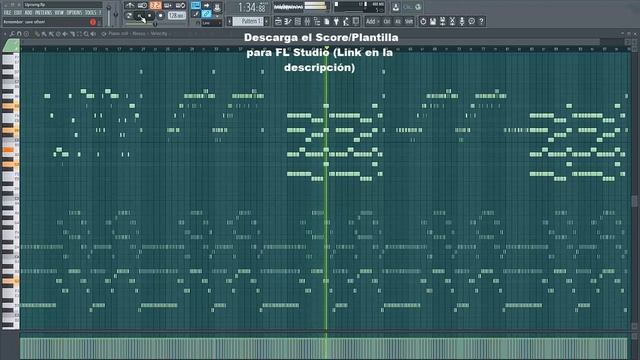Screen dimensions: 640x360
Task: Adjust the master volume slider
Action: pos(109,15)
